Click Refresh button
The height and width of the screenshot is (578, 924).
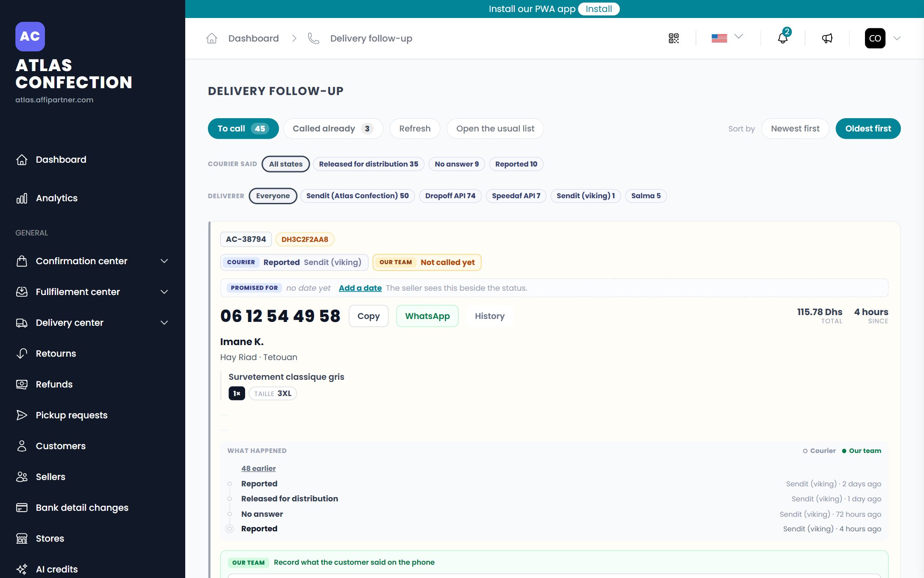click(415, 128)
